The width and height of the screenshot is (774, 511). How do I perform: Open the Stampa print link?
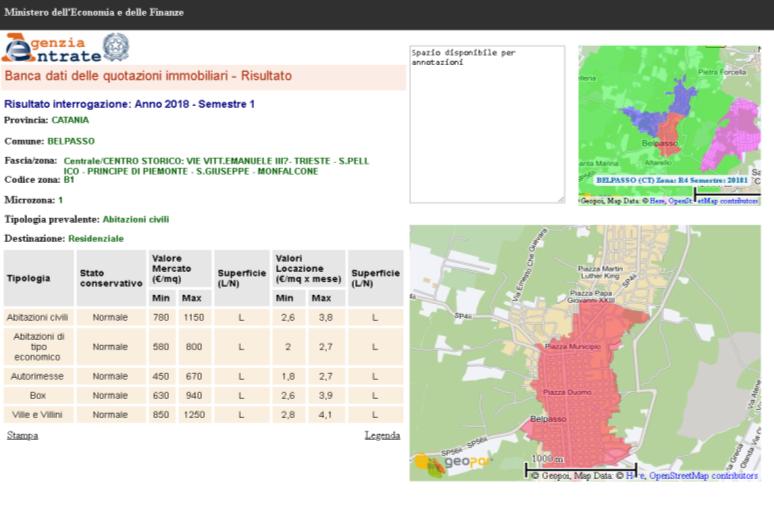tap(22, 436)
